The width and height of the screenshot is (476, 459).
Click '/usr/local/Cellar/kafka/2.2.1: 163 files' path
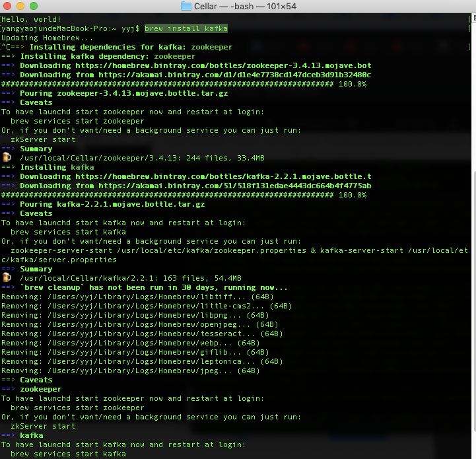coord(131,278)
